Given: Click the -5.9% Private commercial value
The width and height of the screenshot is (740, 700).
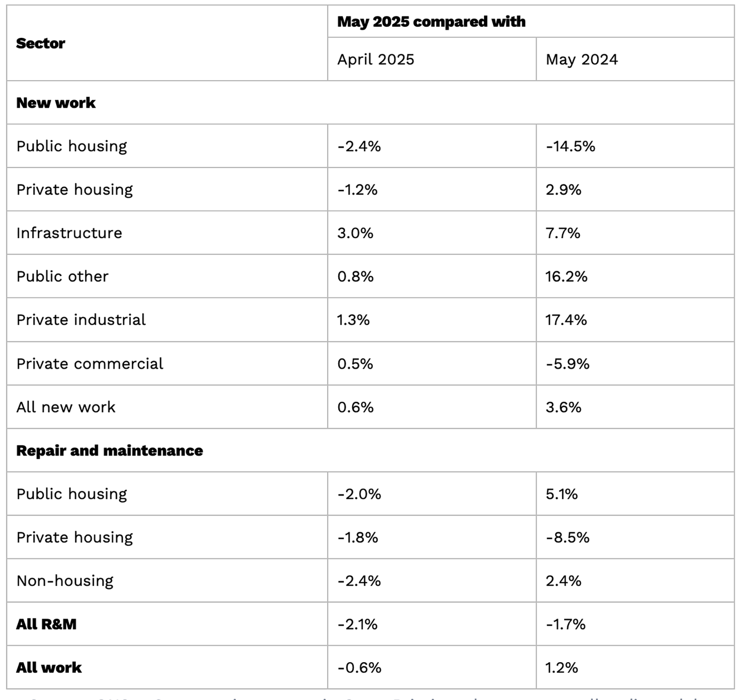Looking at the screenshot, I should pos(568,364).
